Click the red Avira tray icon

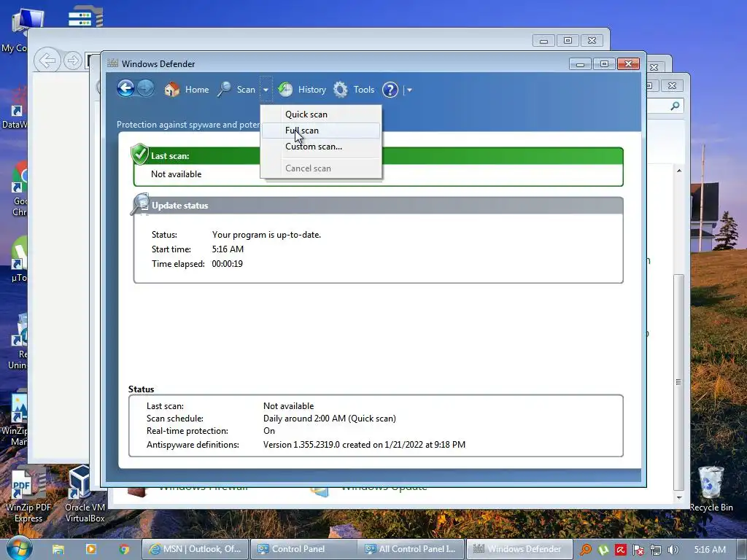click(621, 550)
